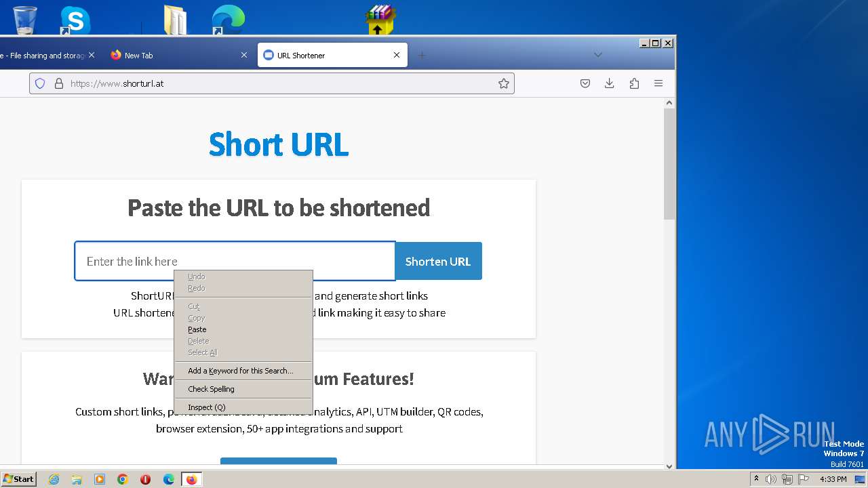Open the Windows Start button
Screen dimensions: 868x488
pyautogui.click(x=19, y=479)
